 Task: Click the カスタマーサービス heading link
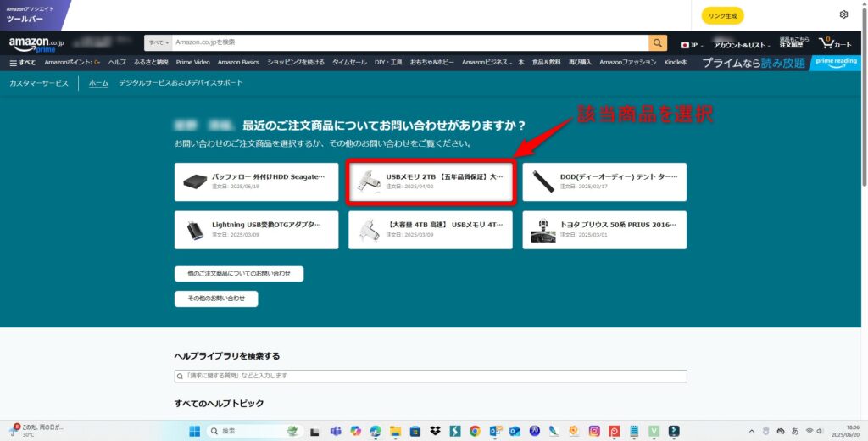click(39, 83)
